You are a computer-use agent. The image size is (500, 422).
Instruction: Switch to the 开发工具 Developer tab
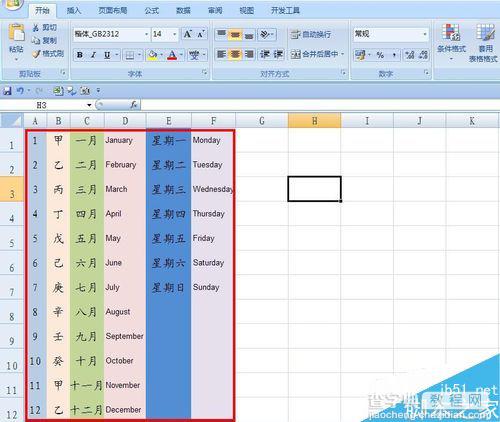285,10
